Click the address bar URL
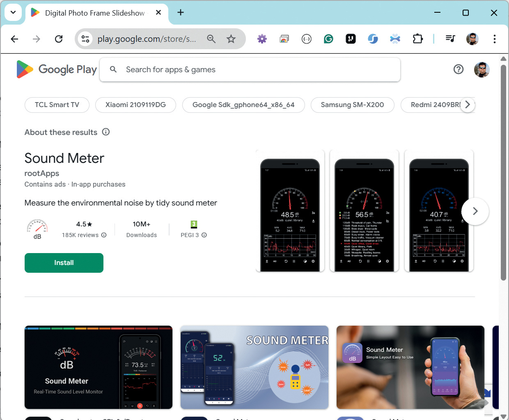The image size is (509, 420). click(147, 39)
